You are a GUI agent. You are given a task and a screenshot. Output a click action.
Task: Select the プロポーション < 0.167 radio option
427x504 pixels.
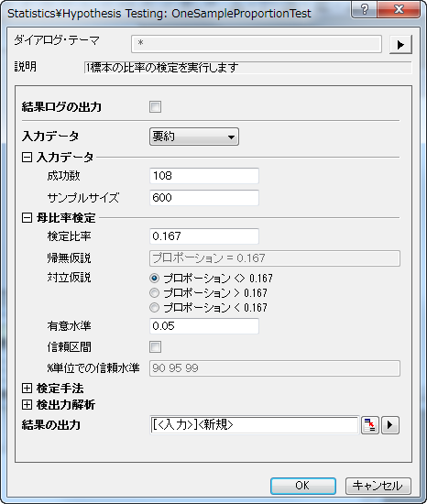tap(155, 308)
